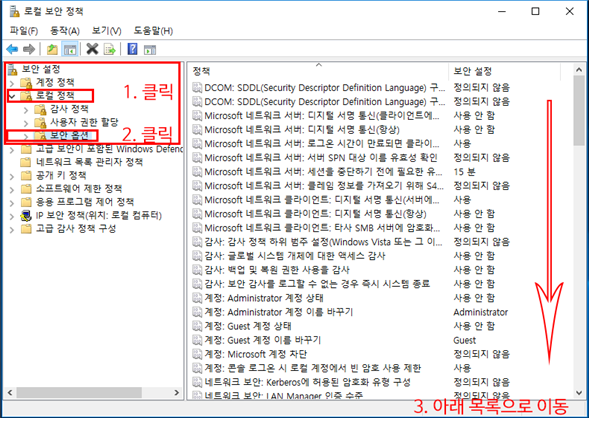Image resolution: width=589 pixels, height=422 pixels.
Task: Expand the 응용 프로그램 제어 정책 node
Action: (12, 203)
